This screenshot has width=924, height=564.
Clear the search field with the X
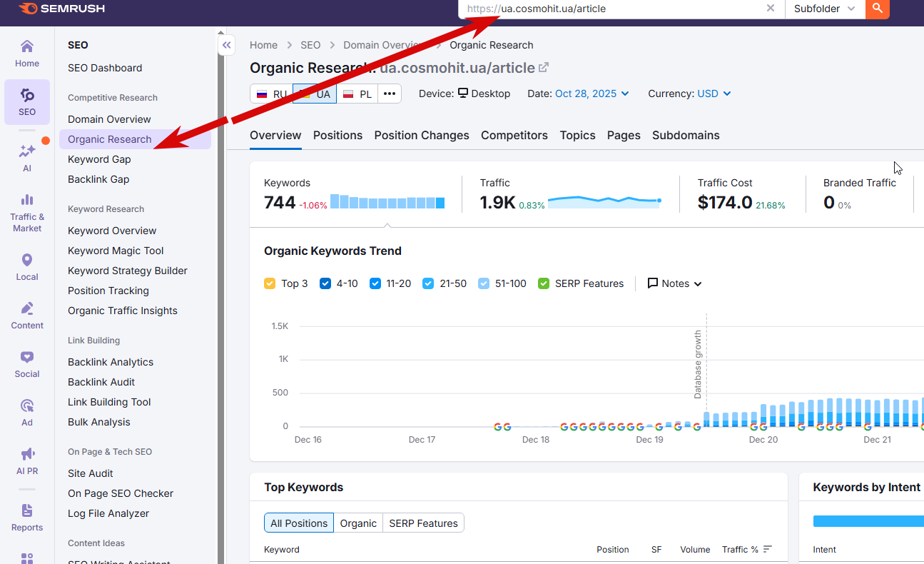click(771, 9)
